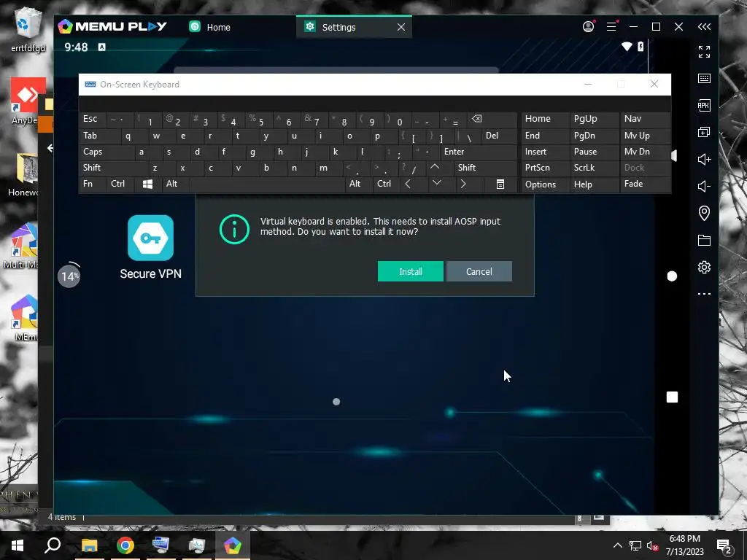Image resolution: width=747 pixels, height=560 pixels.
Task: Click the Home key on keyboard
Action: click(x=545, y=119)
